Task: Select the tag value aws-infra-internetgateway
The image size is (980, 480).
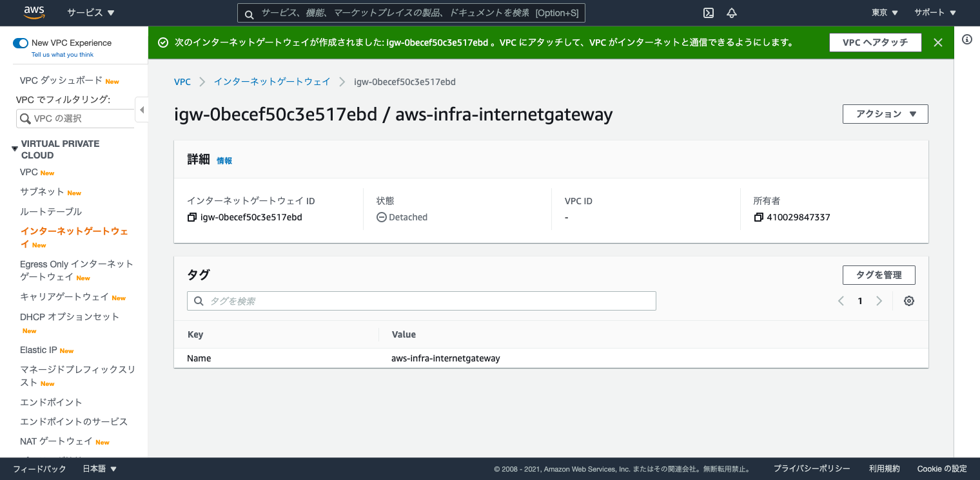Action: [446, 358]
